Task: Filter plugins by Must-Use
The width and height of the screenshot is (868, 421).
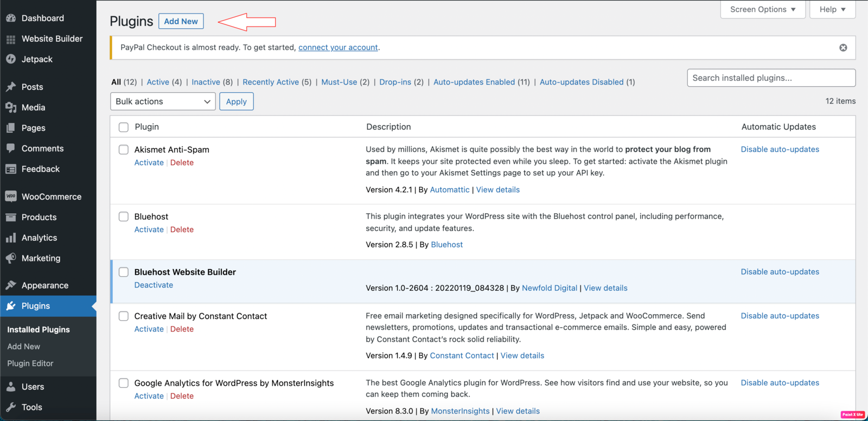Action: 339,82
